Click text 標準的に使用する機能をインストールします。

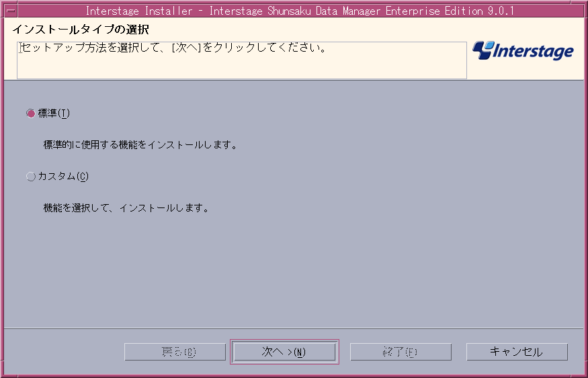(x=140, y=144)
